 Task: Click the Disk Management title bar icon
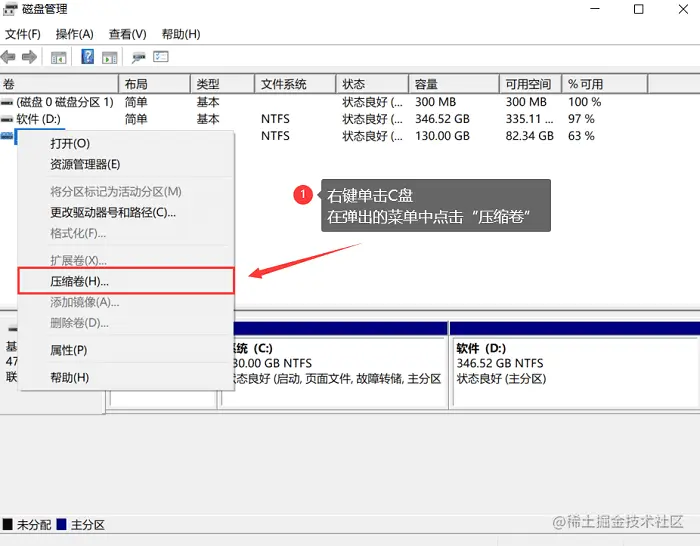[x=10, y=9]
